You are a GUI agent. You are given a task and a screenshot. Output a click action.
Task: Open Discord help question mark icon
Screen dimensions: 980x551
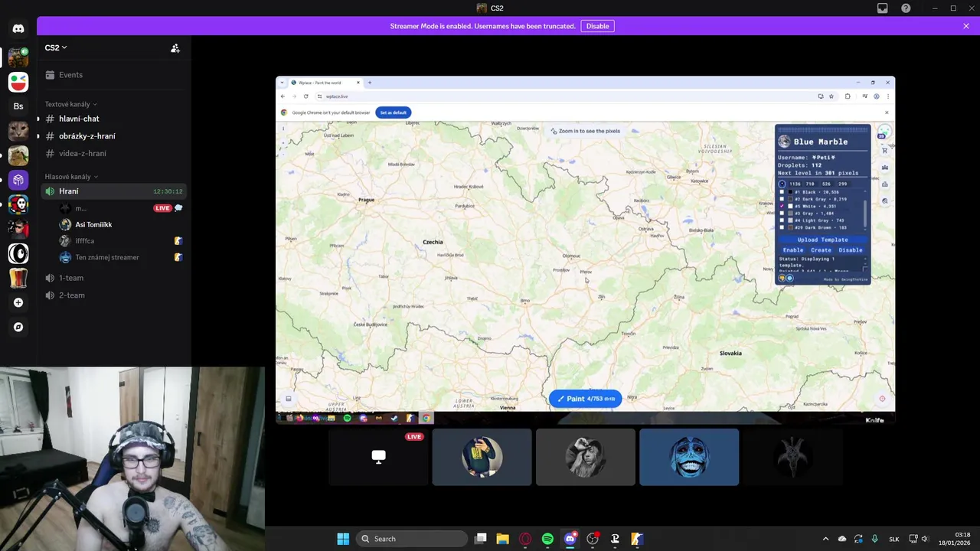pyautogui.click(x=906, y=8)
